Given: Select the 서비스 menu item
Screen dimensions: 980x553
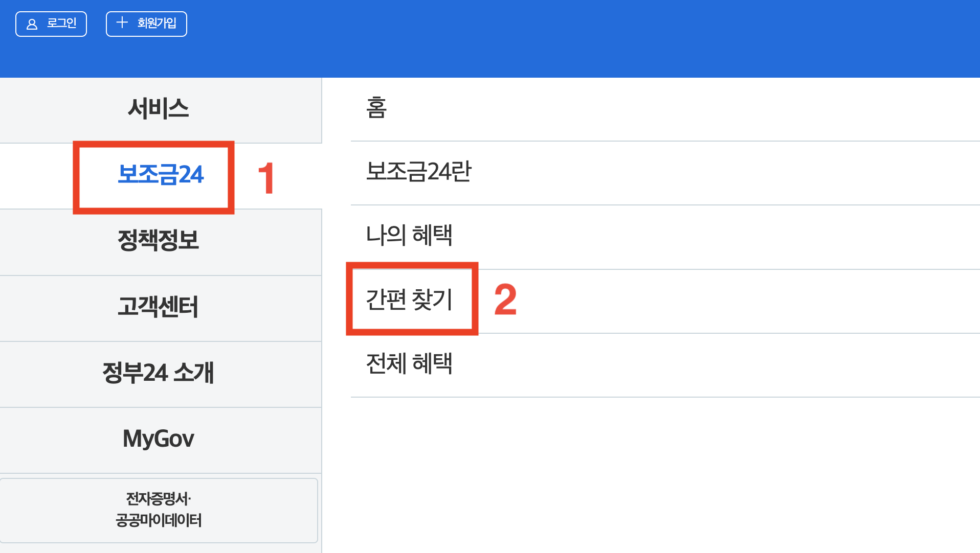Looking at the screenshot, I should (160, 108).
